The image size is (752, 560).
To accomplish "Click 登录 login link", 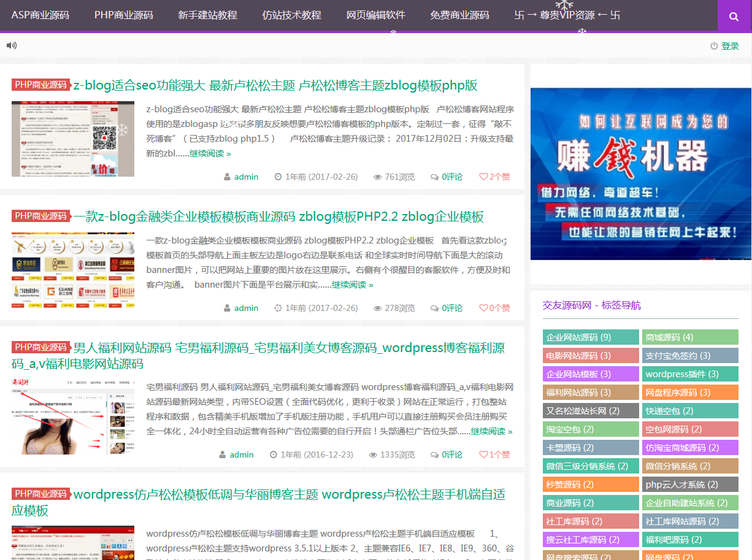I will coord(730,46).
